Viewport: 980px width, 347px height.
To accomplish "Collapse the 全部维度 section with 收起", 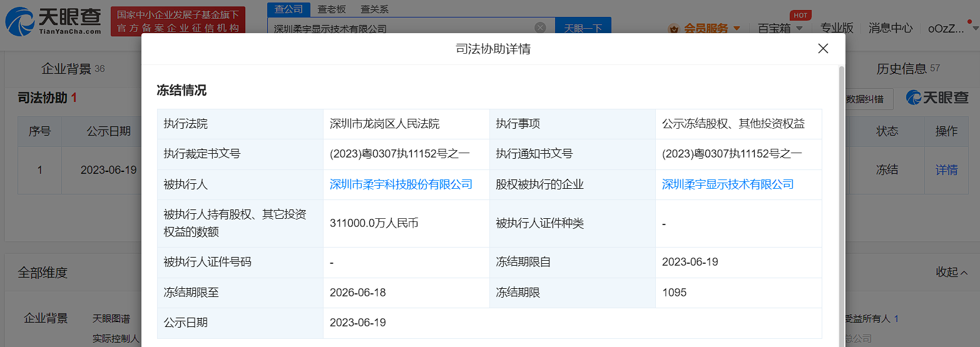I will pos(952,272).
